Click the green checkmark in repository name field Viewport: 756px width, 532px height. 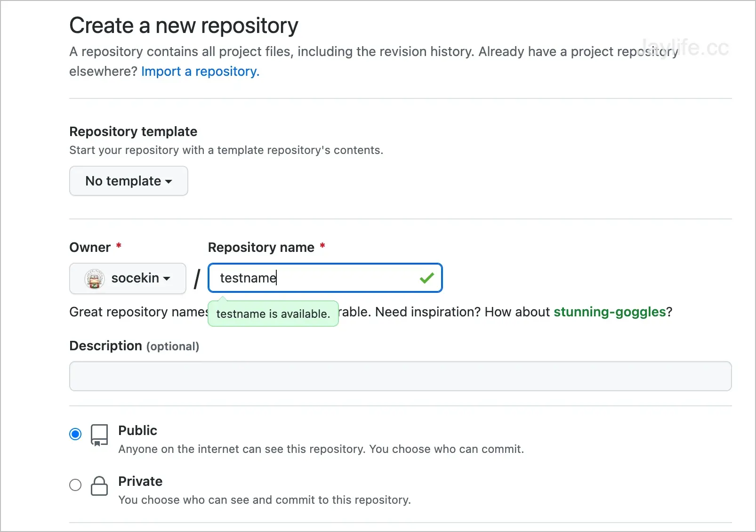426,278
